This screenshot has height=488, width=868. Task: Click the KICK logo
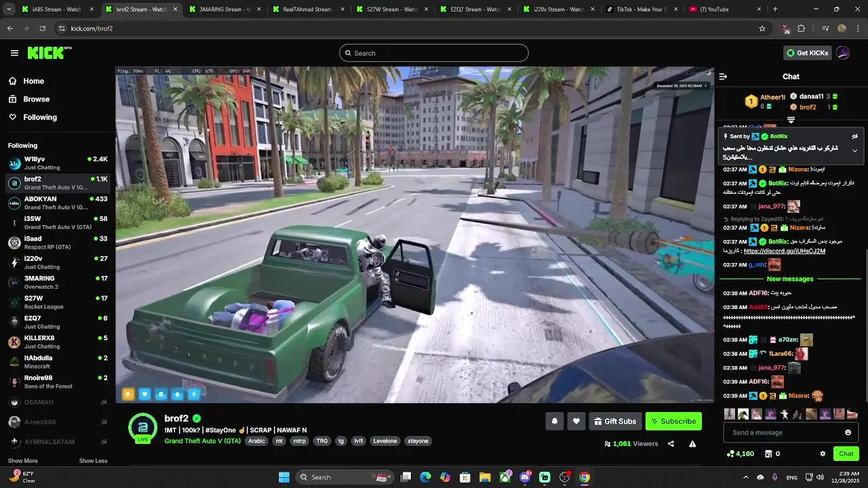(x=50, y=53)
